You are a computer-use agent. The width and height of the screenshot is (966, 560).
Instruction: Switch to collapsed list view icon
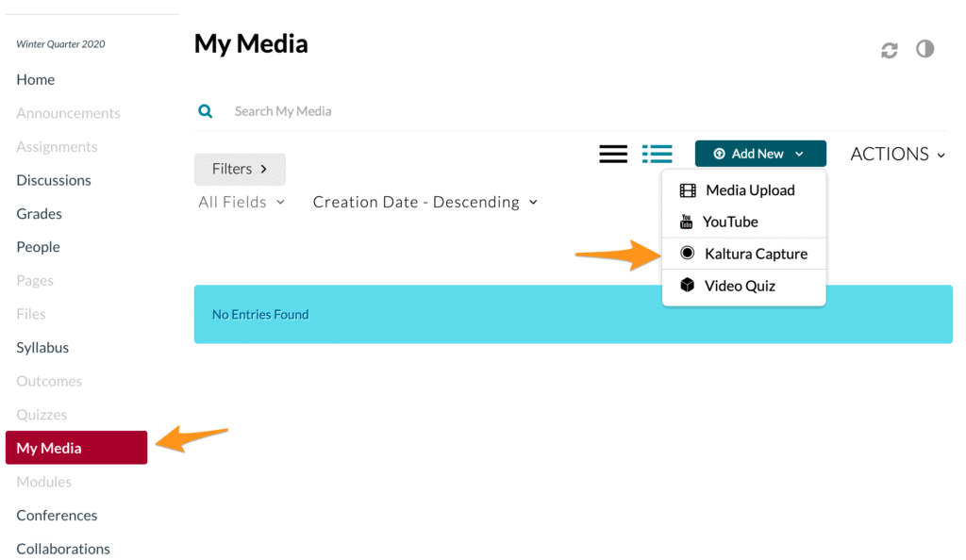pyautogui.click(x=613, y=154)
